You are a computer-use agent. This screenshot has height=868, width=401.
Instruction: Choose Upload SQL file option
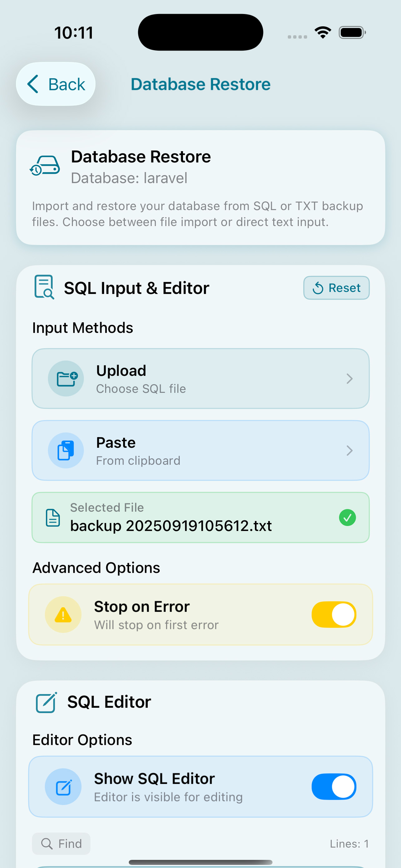click(201, 379)
